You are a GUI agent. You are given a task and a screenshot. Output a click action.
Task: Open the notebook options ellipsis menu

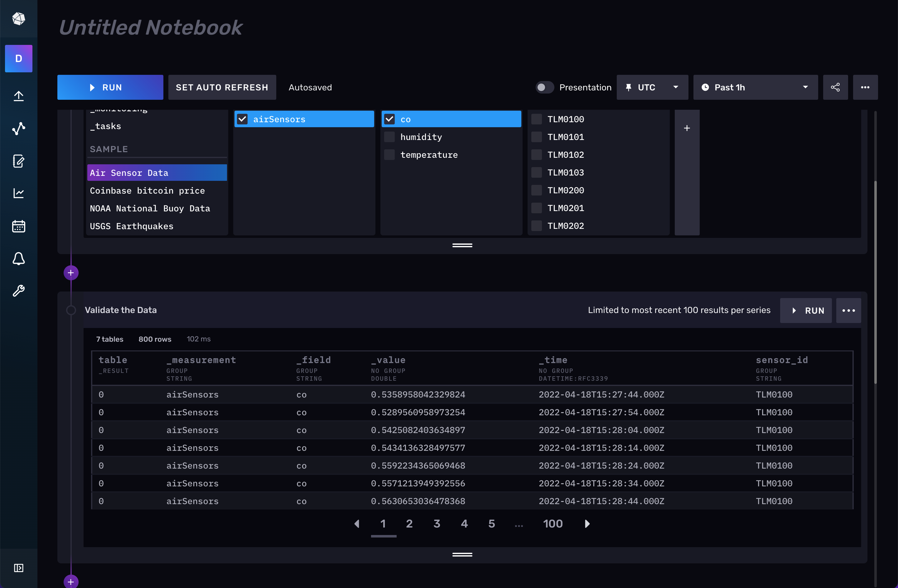[866, 87]
